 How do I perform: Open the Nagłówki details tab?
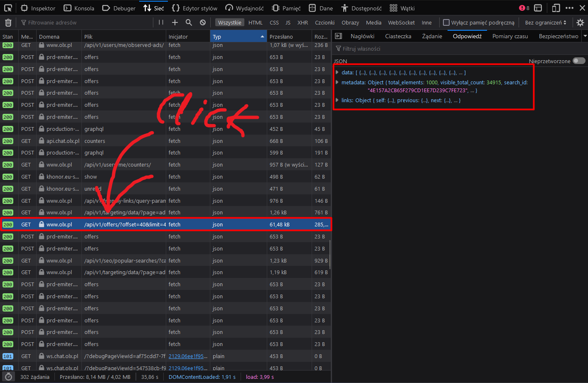pyautogui.click(x=362, y=36)
